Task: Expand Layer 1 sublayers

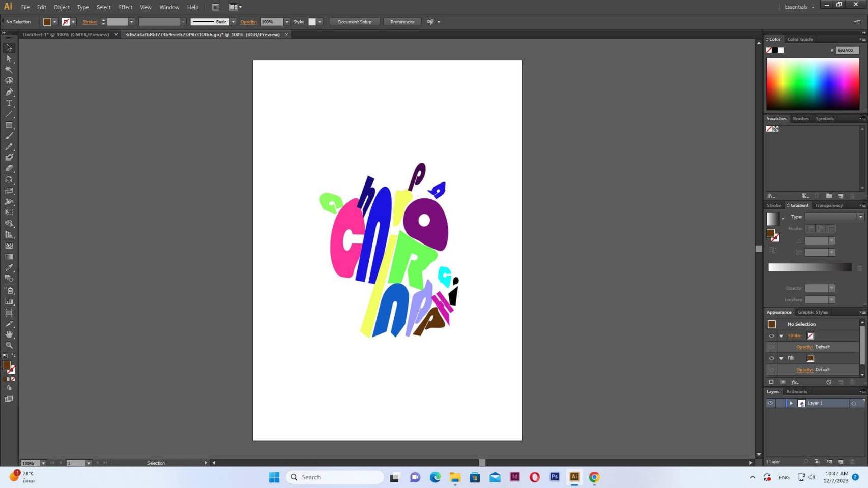Action: 791,403
